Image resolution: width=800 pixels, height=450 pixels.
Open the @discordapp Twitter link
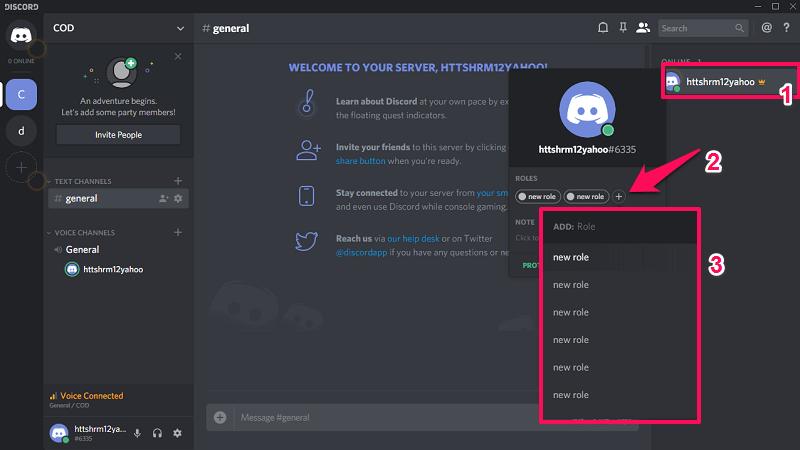pos(361,252)
